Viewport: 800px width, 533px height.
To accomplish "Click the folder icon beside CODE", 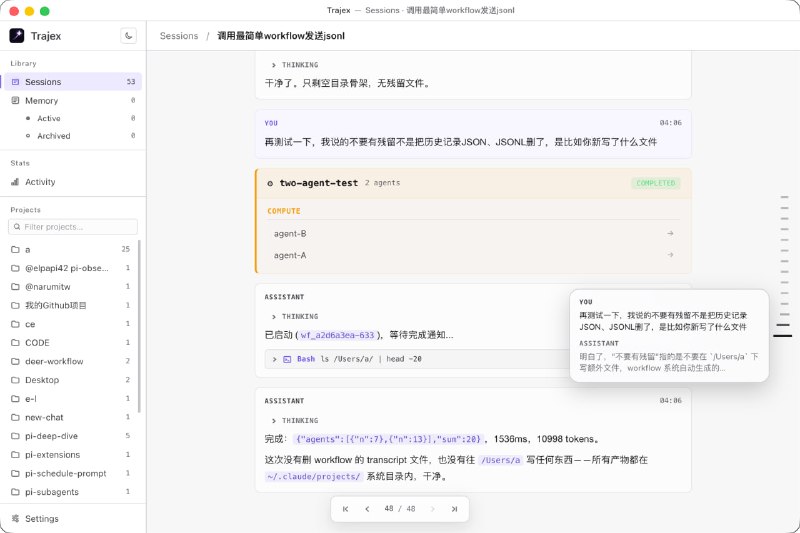I will tap(15, 343).
